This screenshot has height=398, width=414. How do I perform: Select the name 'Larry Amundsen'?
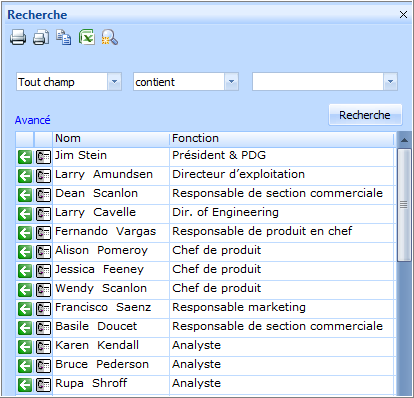(104, 174)
